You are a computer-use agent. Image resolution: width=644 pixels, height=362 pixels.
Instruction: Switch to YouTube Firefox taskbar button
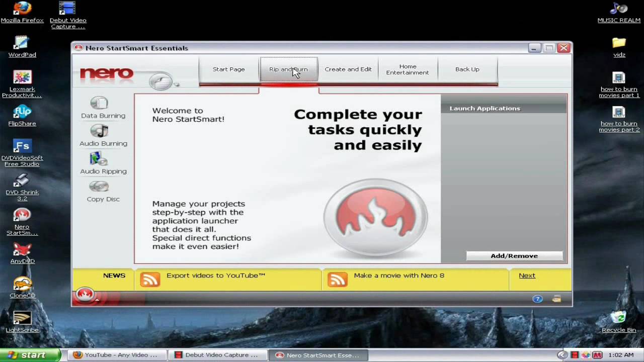tap(116, 355)
